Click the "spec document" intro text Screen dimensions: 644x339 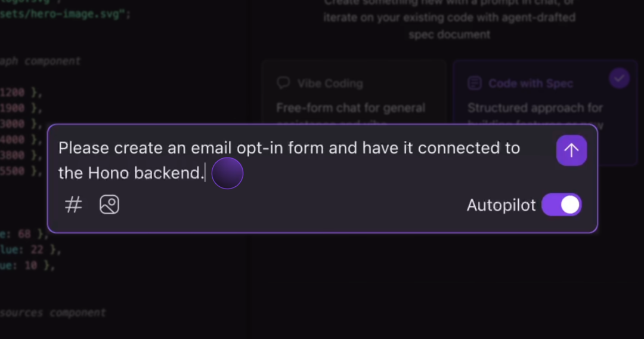click(x=449, y=35)
